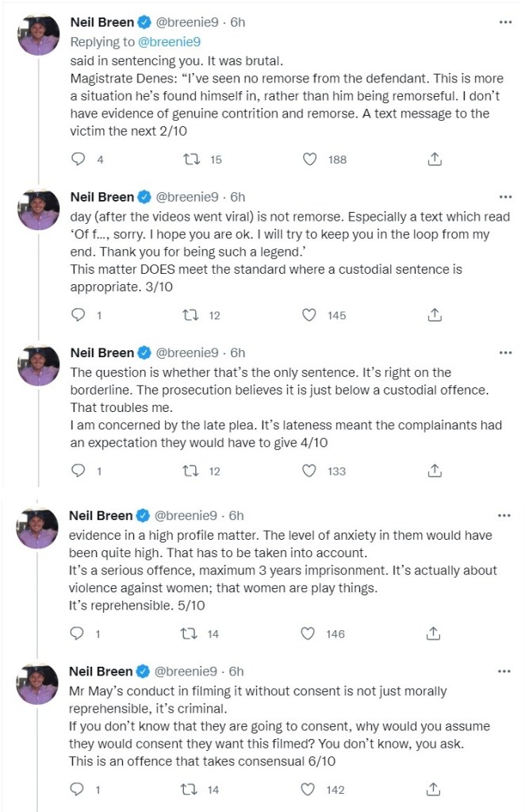Image resolution: width=525 pixels, height=812 pixels.
Task: Reply to the 2/10 tweet
Action: pos(78,160)
